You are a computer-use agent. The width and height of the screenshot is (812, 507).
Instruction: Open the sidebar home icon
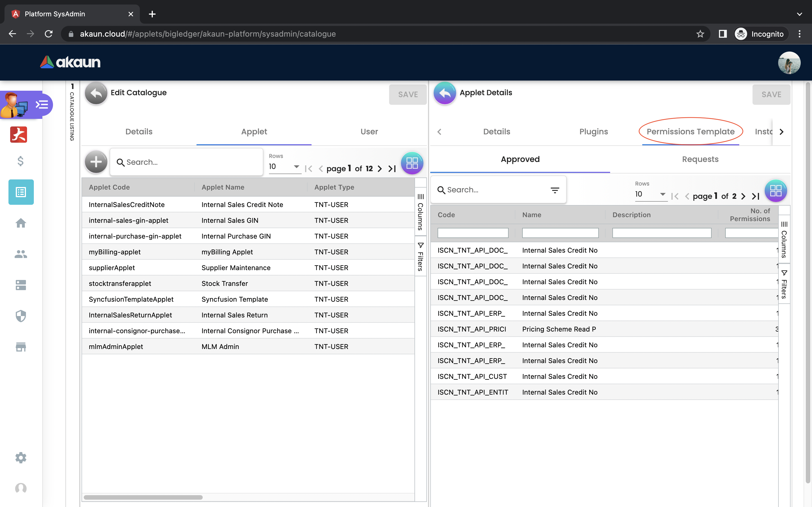coord(21,223)
